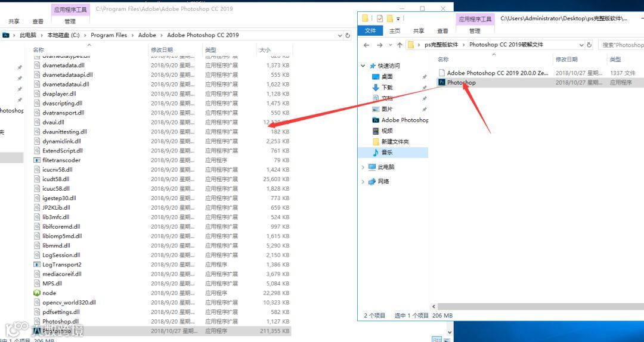The image size is (644, 342).
Task: Select 新建文件夹 in navigation pane
Action: pyautogui.click(x=395, y=141)
